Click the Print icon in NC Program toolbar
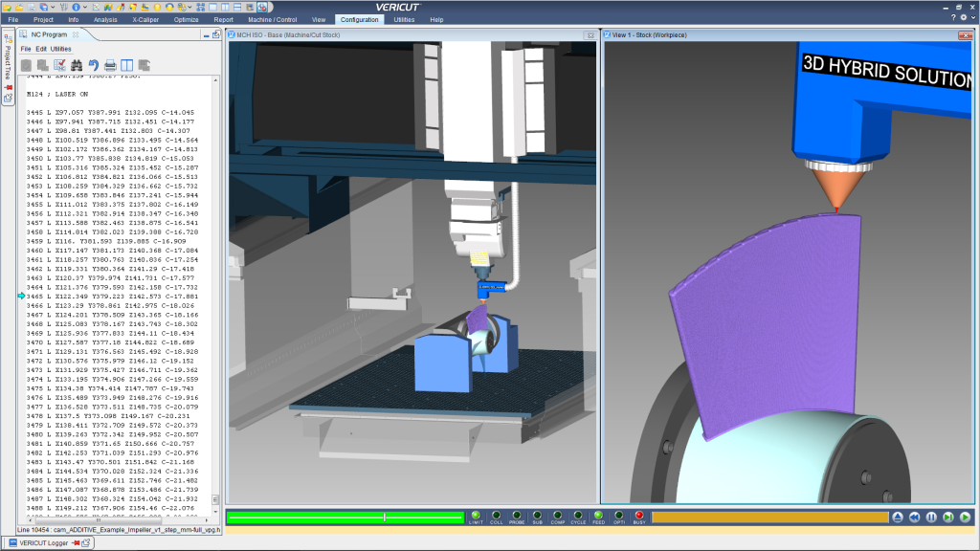Image resolution: width=980 pixels, height=551 pixels. pos(111,65)
